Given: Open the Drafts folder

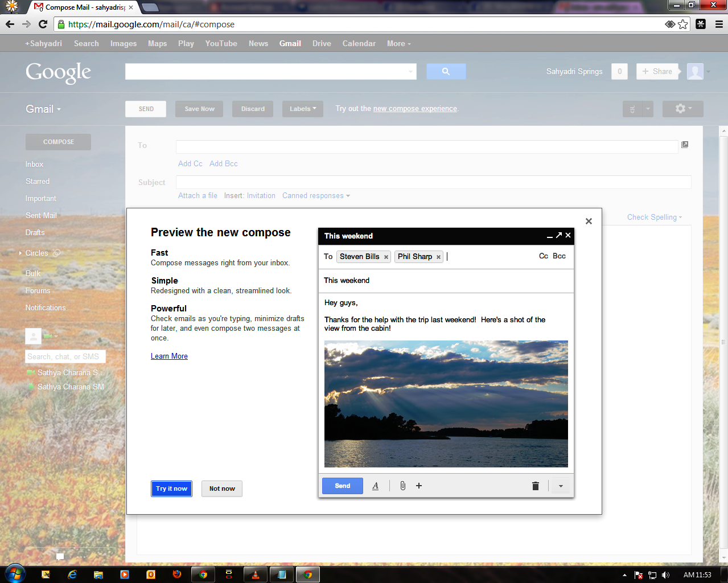Looking at the screenshot, I should tap(35, 232).
